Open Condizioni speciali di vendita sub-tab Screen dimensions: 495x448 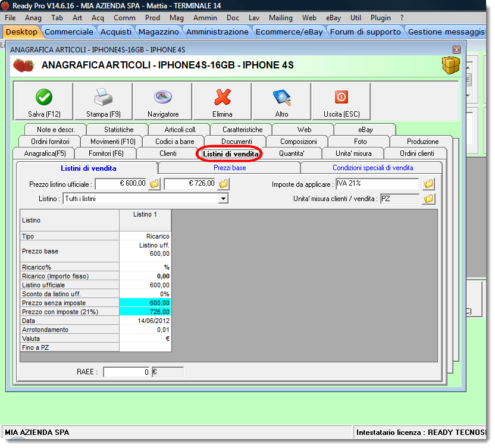[x=372, y=168]
